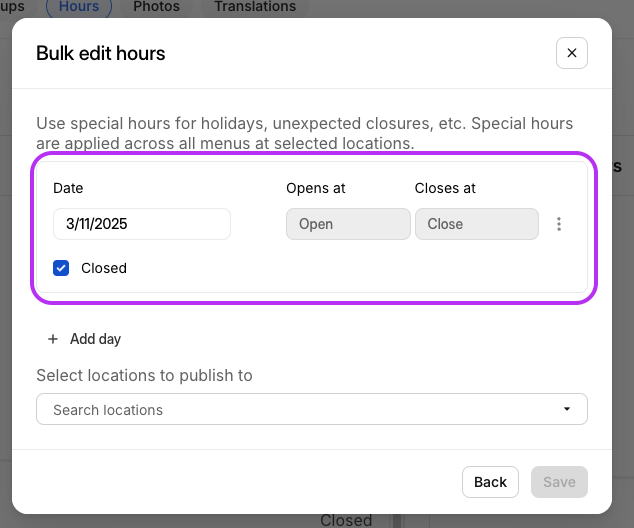Close the Bulk edit hours dialog
Image resolution: width=634 pixels, height=528 pixels.
point(571,53)
